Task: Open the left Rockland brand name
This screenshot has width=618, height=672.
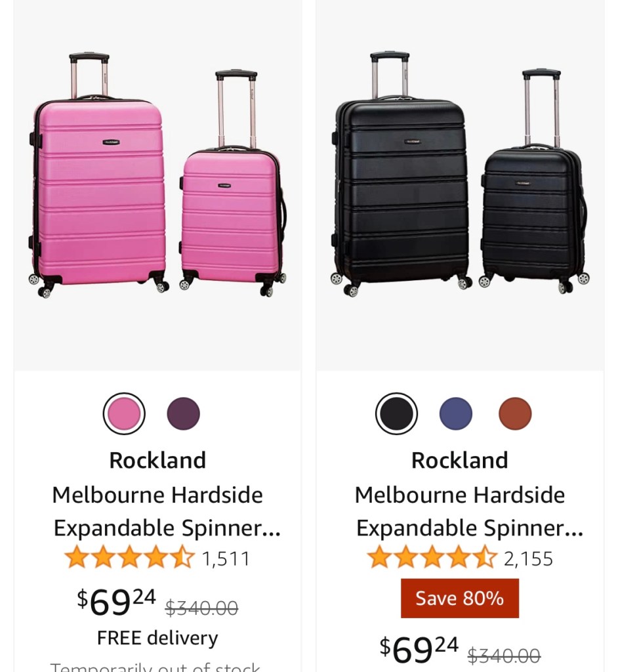Action: click(157, 461)
